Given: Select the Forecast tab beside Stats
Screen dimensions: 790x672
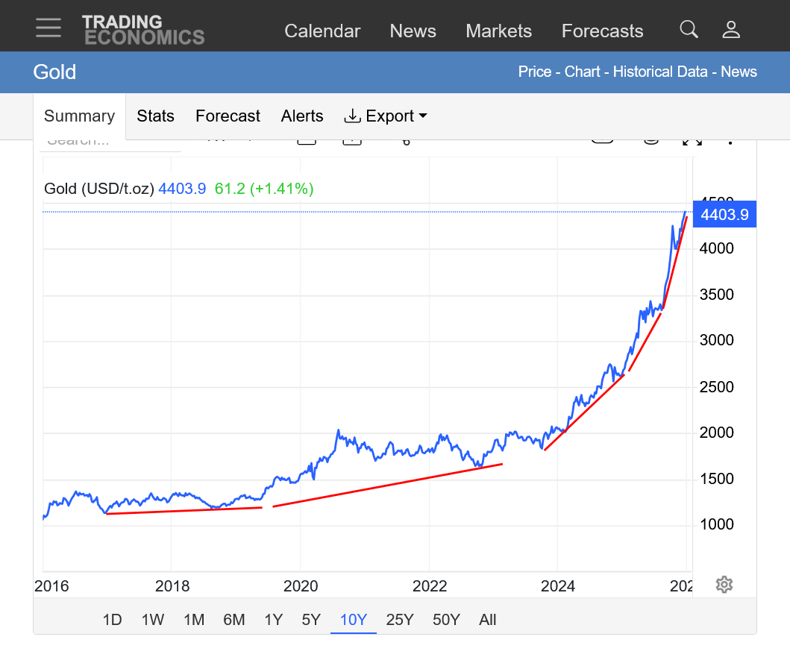Looking at the screenshot, I should point(228,116).
